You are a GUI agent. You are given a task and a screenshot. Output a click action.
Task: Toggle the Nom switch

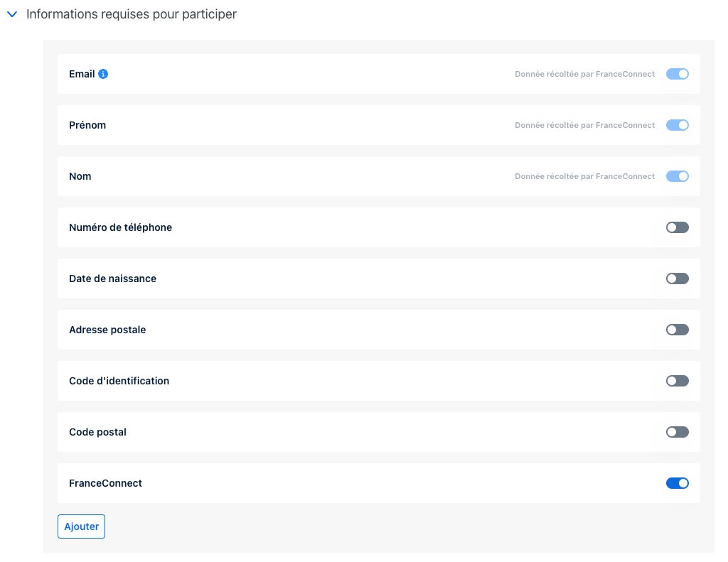677,176
